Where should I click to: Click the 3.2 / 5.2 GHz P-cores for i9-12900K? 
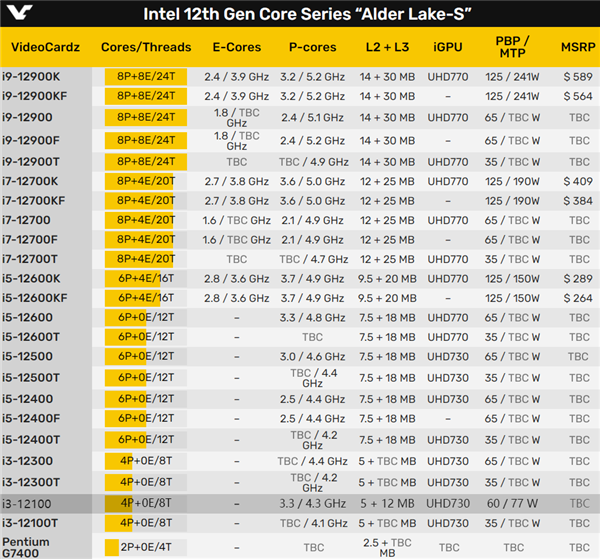(312, 77)
